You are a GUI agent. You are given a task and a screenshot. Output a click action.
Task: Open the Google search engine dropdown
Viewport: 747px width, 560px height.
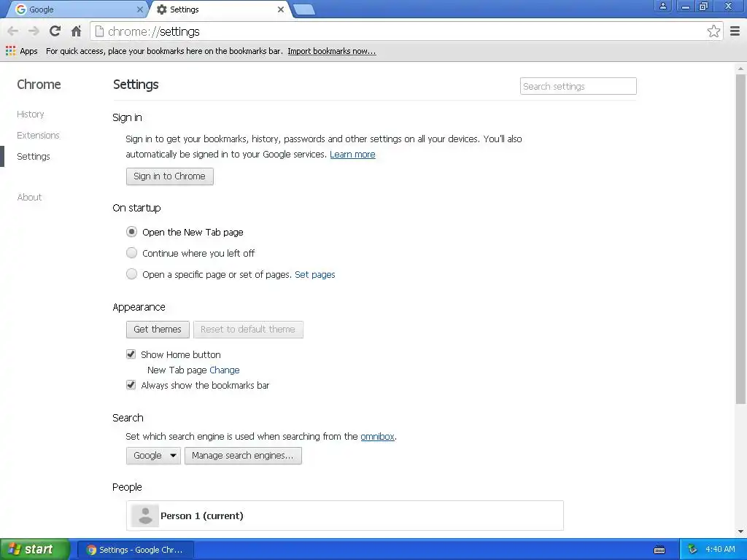click(153, 456)
